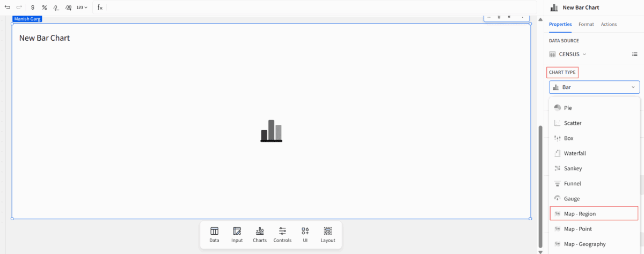
Task: Choose Gauge chart type
Action: (594, 198)
